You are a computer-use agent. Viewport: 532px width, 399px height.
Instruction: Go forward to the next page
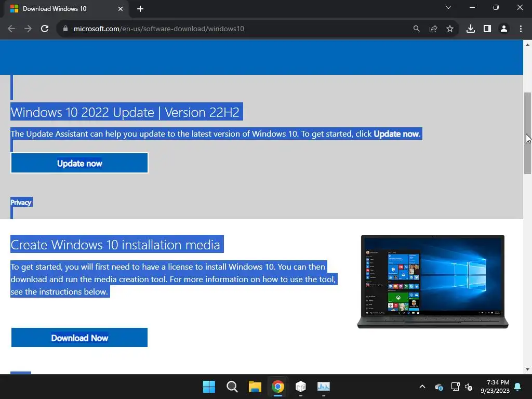28,29
